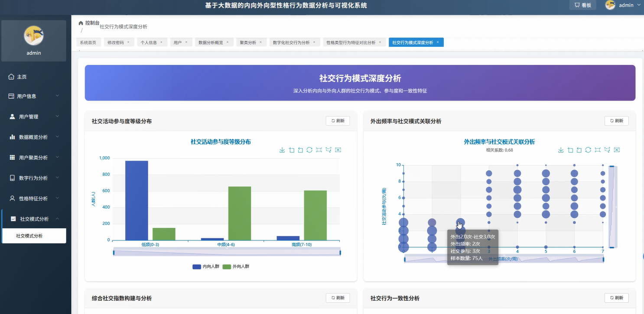
Task: Toggle the 外向人群 legend series
Action: 236,267
